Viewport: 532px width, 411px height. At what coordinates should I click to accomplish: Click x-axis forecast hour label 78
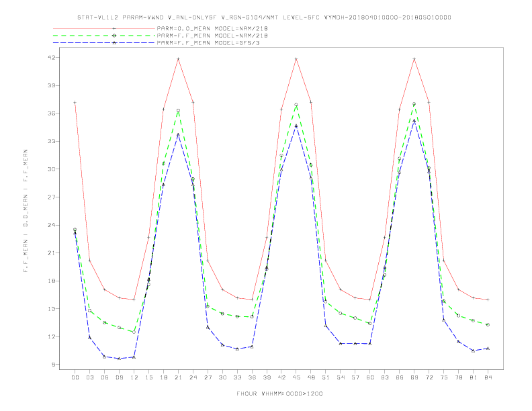pos(458,377)
